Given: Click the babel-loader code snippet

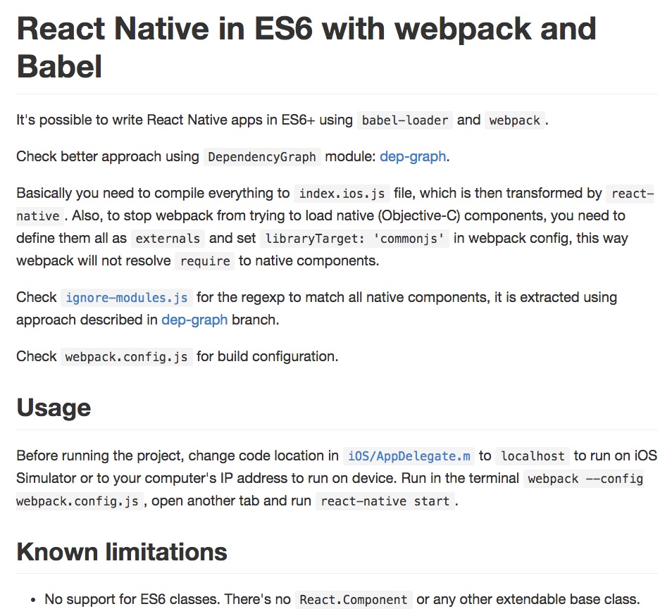Looking at the screenshot, I should pyautogui.click(x=404, y=120).
